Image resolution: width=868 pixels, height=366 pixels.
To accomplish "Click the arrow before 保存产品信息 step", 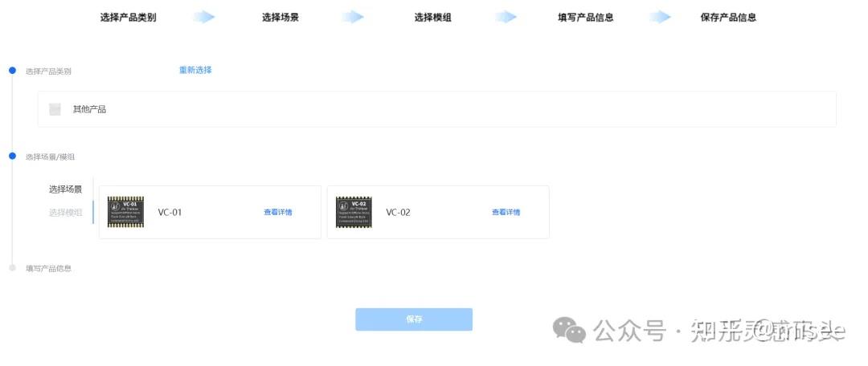I will [x=660, y=17].
